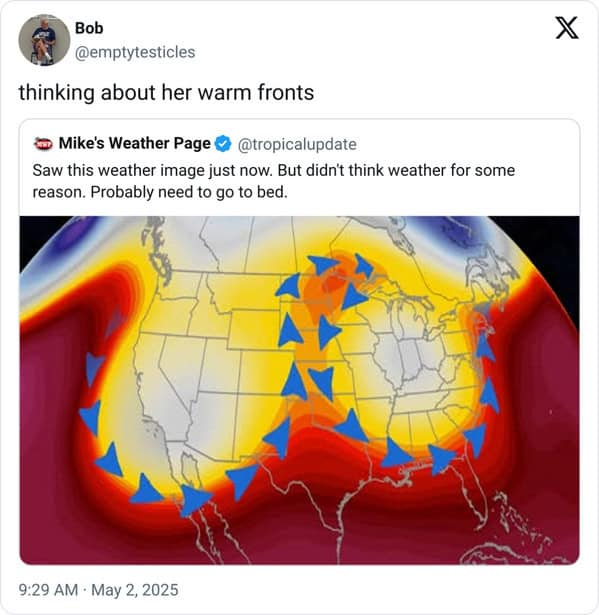Screen dimensions: 599x615
Task: Click Mike's Weather Page logo icon
Action: pos(43,144)
